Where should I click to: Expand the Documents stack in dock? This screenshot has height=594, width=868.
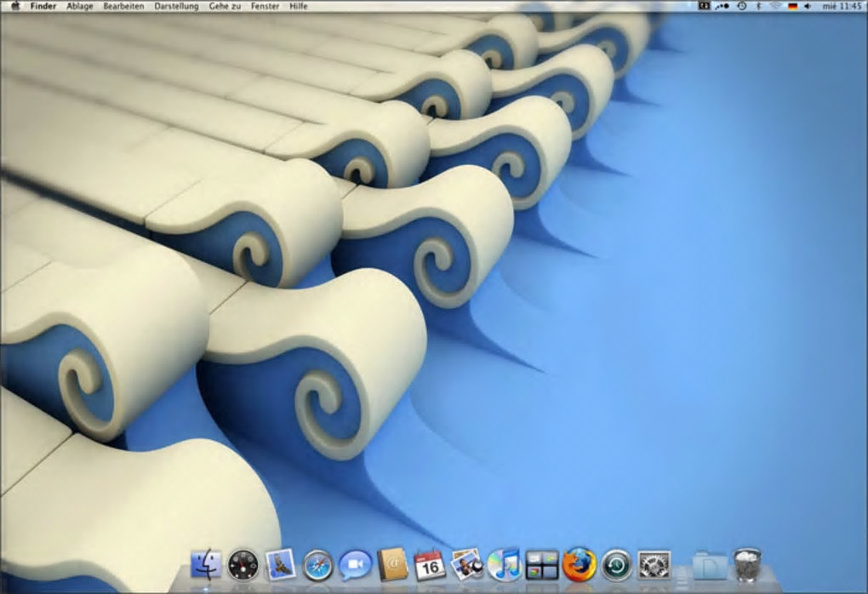pyautogui.click(x=709, y=565)
